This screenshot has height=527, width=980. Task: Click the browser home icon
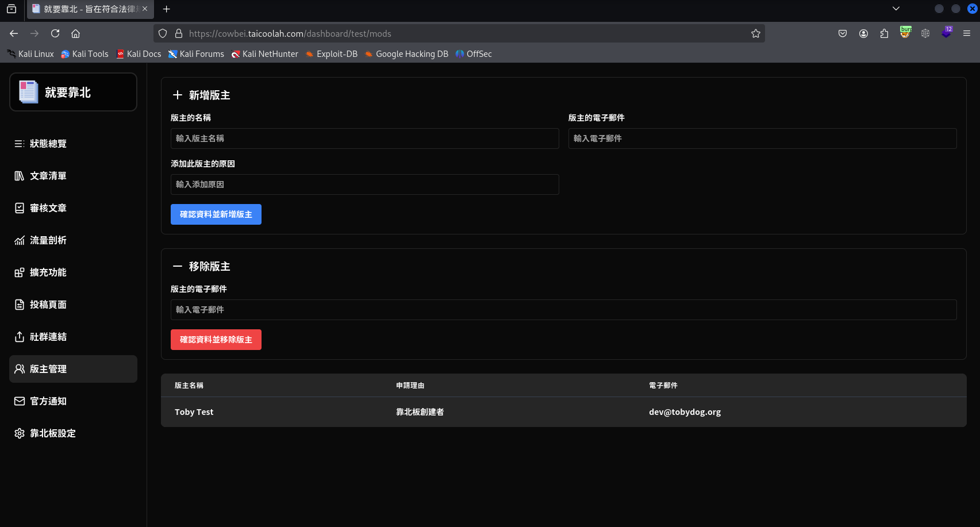click(x=75, y=33)
